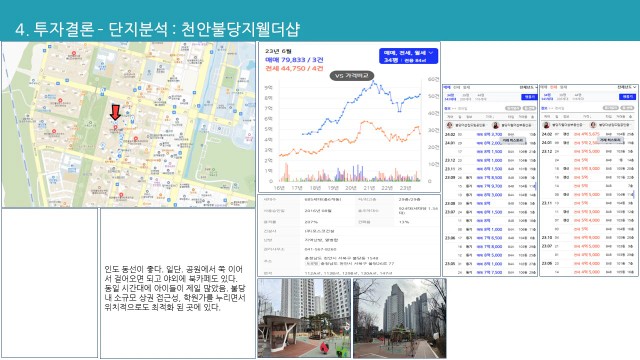Open the 매매, 전세, 월세 type dropdown
Image resolution: width=640 pixels, height=360 pixels.
(x=409, y=56)
